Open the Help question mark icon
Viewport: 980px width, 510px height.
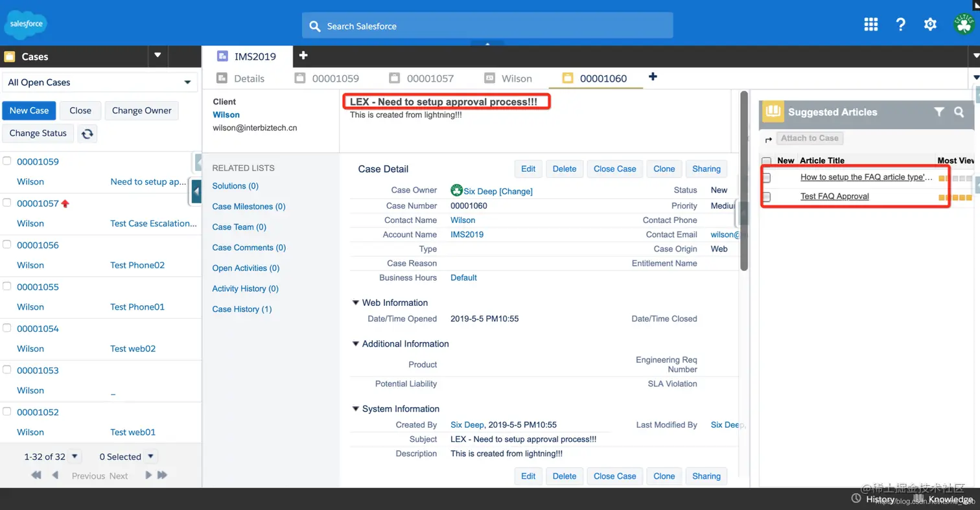pos(900,25)
